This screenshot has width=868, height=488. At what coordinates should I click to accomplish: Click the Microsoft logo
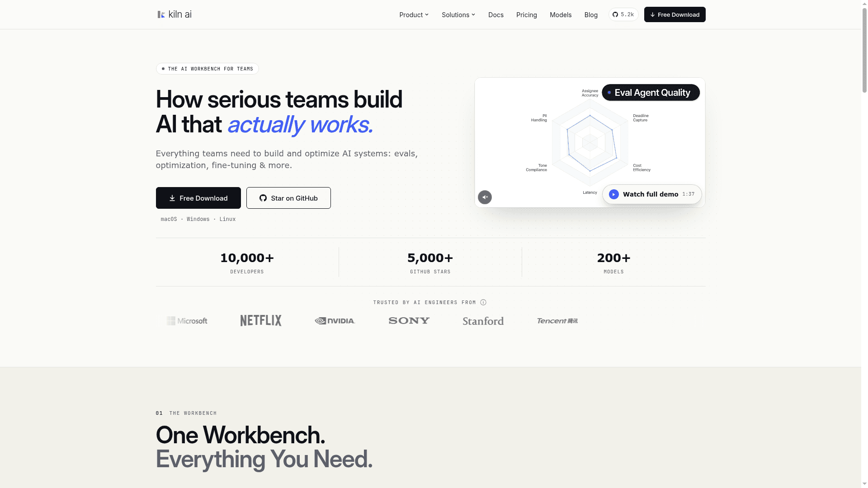(x=187, y=321)
